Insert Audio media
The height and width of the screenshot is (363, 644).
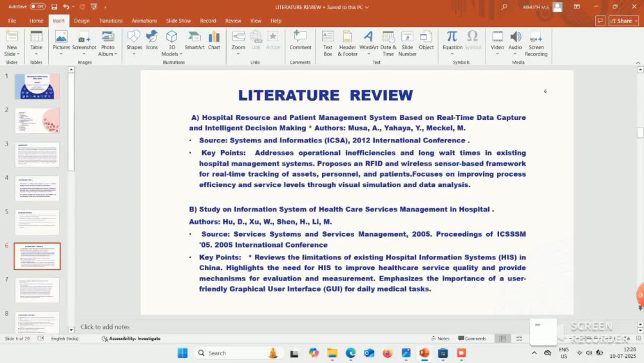click(x=515, y=43)
